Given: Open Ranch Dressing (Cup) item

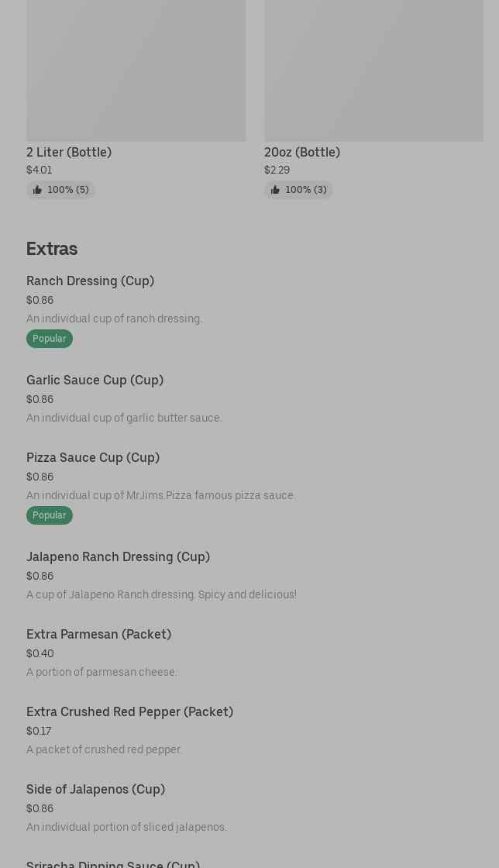Looking at the screenshot, I should pos(90,281).
